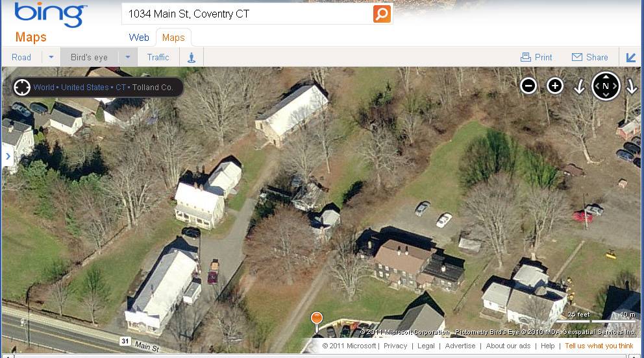
Task: Expand the left side panel chevron
Action: 8,156
